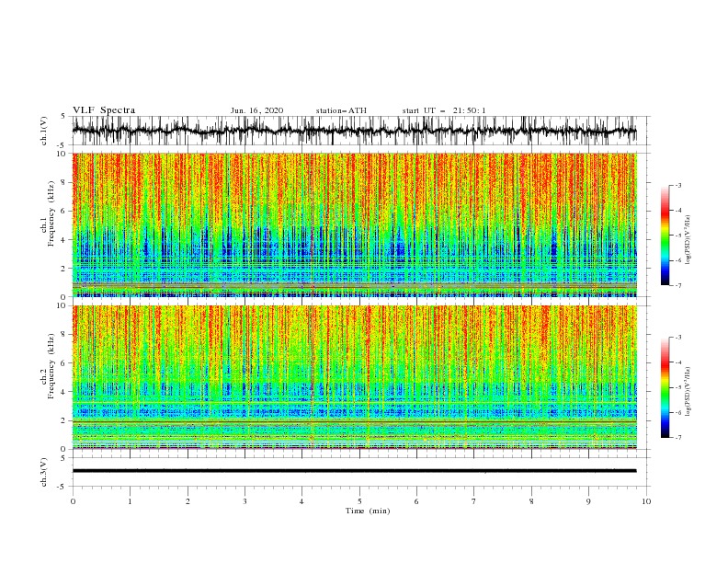Click the ch.2 colorbar "log(PSD)(V²/Hz)" label

tap(688, 392)
